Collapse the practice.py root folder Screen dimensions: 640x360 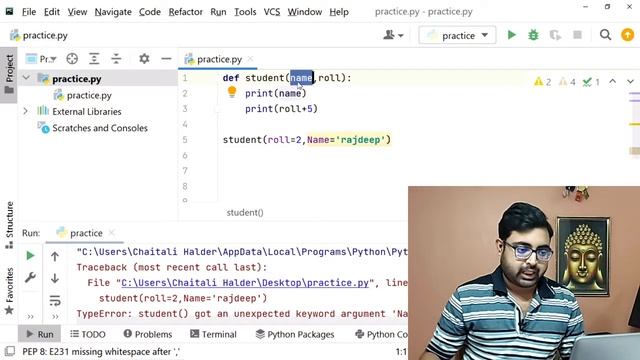click(26, 78)
